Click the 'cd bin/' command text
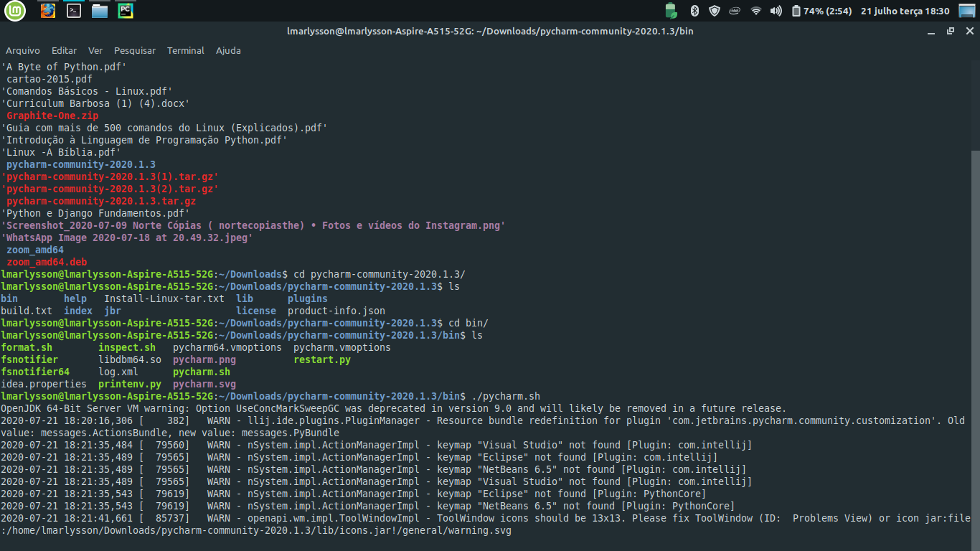The width and height of the screenshot is (980, 551). 468,323
